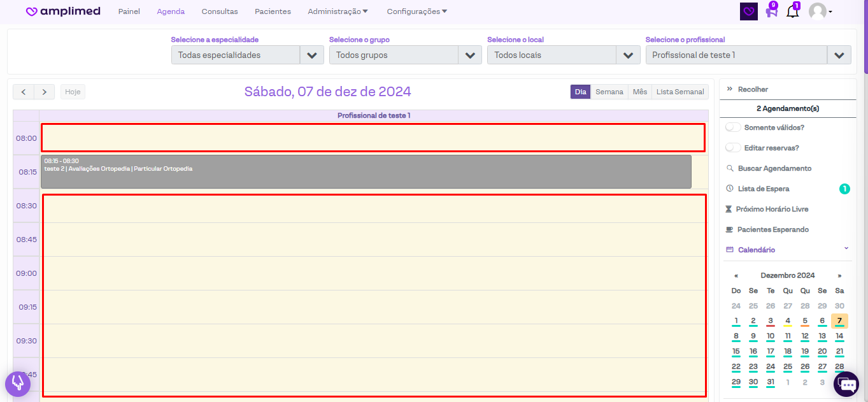Open the chat support bubble icon

(x=846, y=384)
